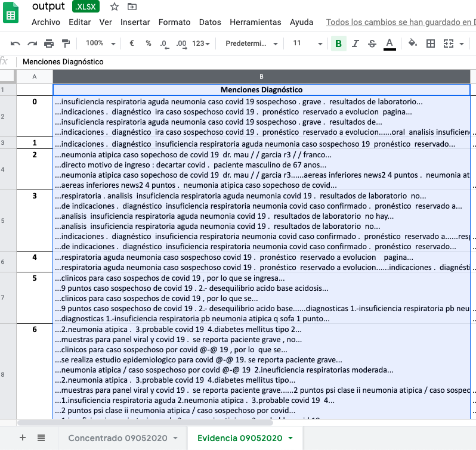Viewport: 476px width, 450px height.
Task: Open the Ayuda menu
Action: (x=301, y=22)
